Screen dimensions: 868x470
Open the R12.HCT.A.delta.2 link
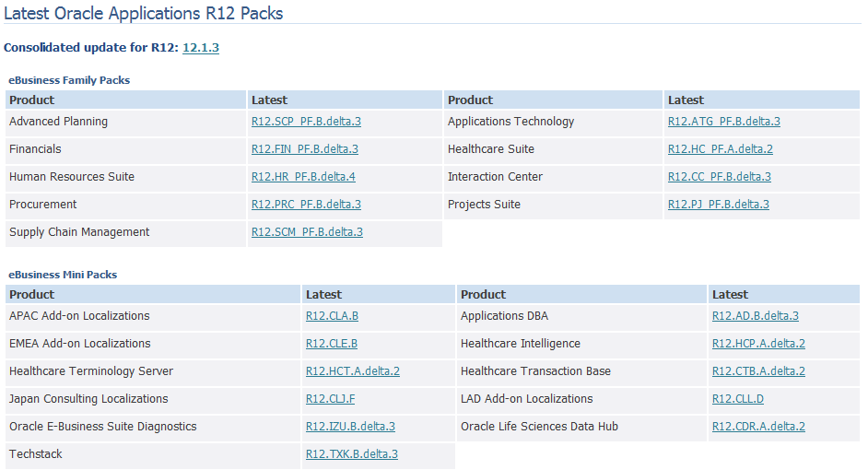(353, 371)
